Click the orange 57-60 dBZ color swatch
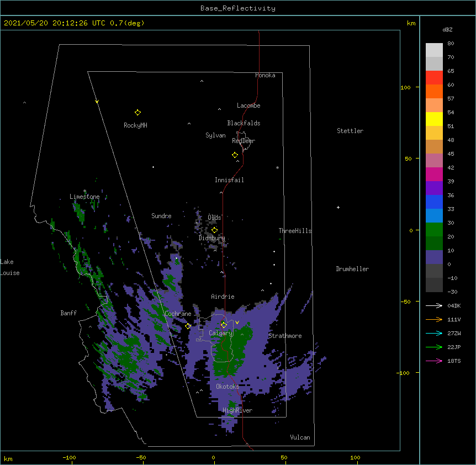The image size is (476, 465). 434,91
